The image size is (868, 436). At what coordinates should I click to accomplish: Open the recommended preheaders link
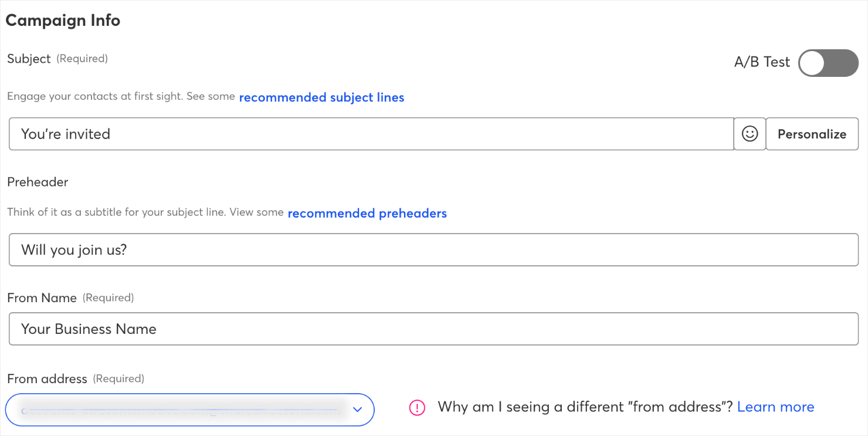coord(367,214)
